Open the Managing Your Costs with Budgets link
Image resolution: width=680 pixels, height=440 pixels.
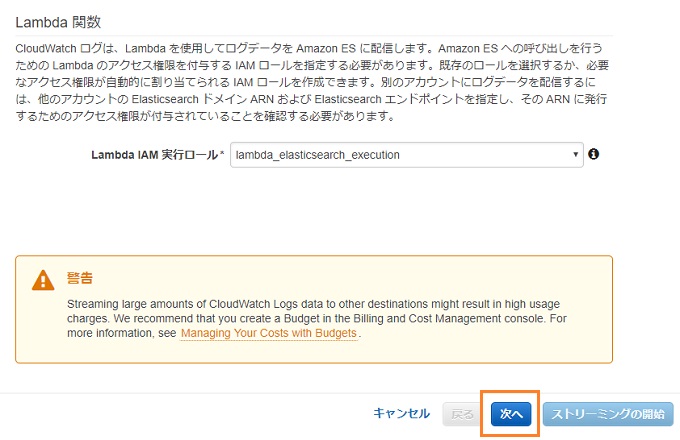click(x=269, y=333)
